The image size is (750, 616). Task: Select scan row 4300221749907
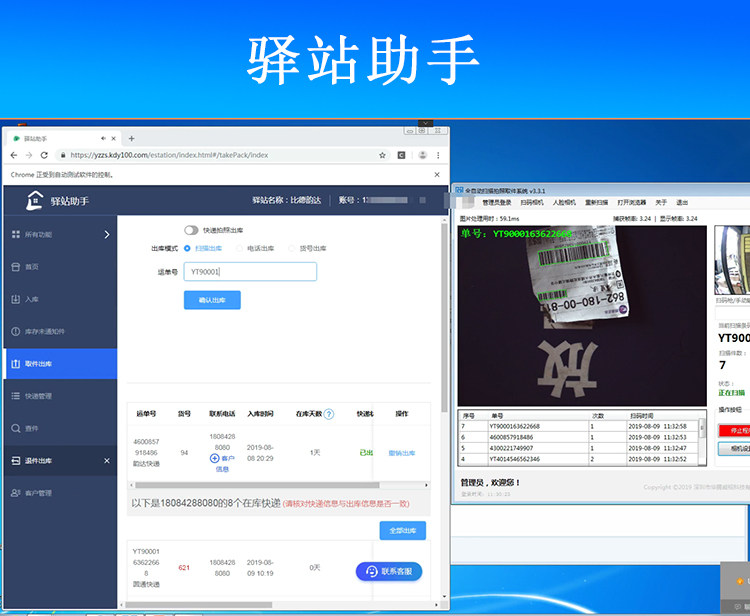tap(579, 448)
